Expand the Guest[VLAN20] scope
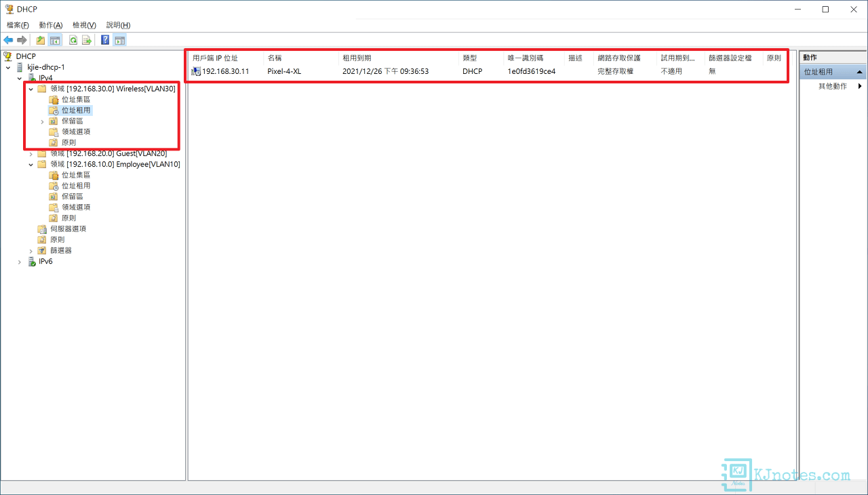 tap(31, 154)
